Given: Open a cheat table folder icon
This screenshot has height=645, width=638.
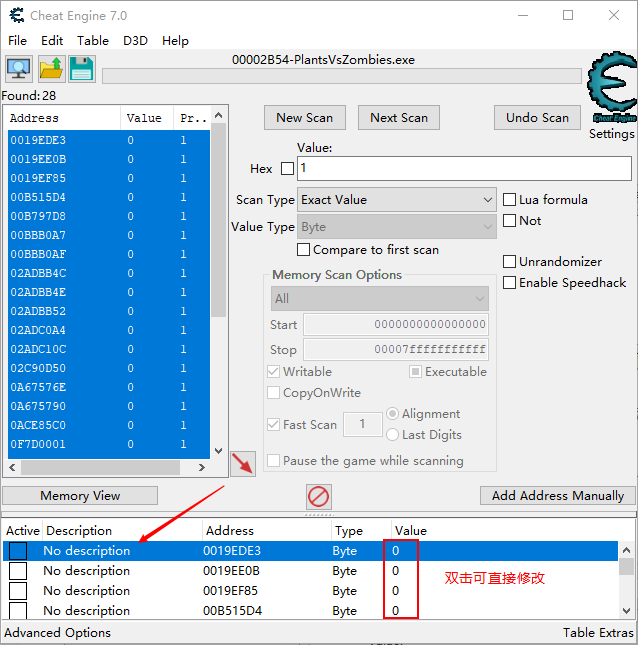Looking at the screenshot, I should (x=51, y=69).
